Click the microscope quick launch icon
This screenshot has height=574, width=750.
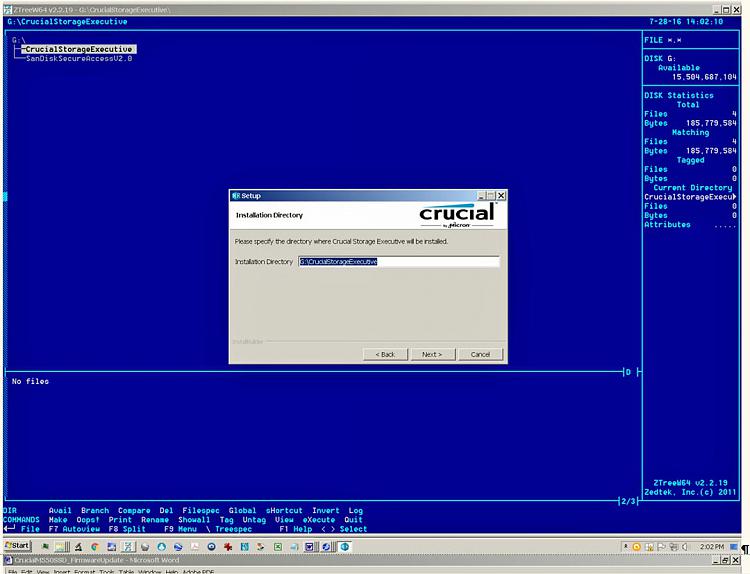pos(78,546)
